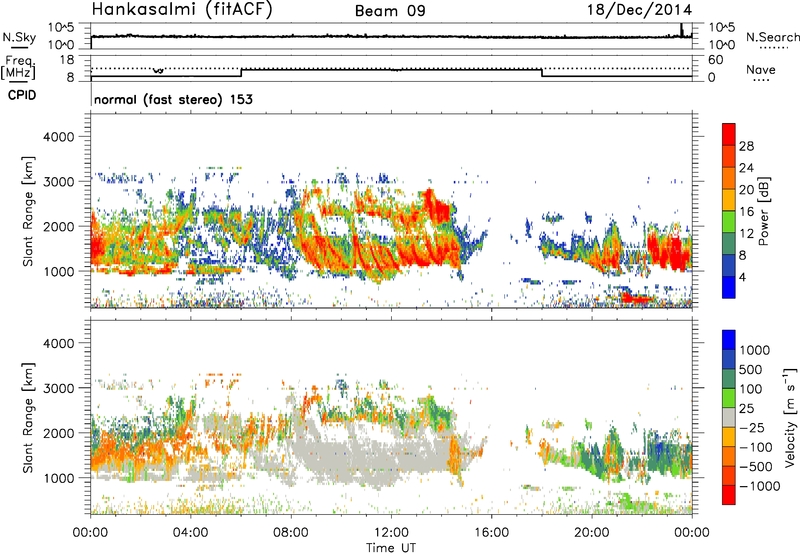Click the '28' tick on Power colorbar
The image size is (800, 554).
pyautogui.click(x=746, y=146)
